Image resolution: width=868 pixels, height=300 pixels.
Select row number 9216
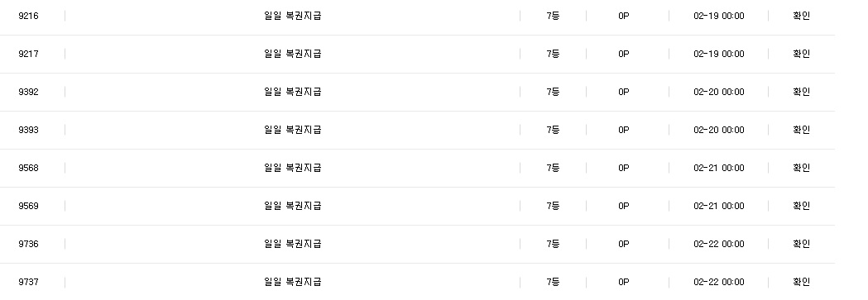[x=28, y=16]
